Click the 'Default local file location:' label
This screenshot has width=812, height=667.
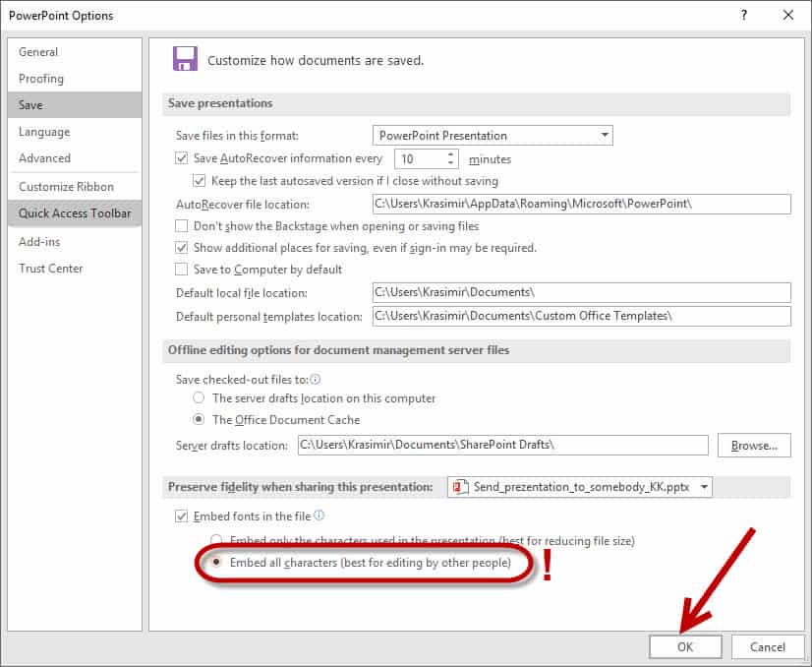tap(241, 293)
